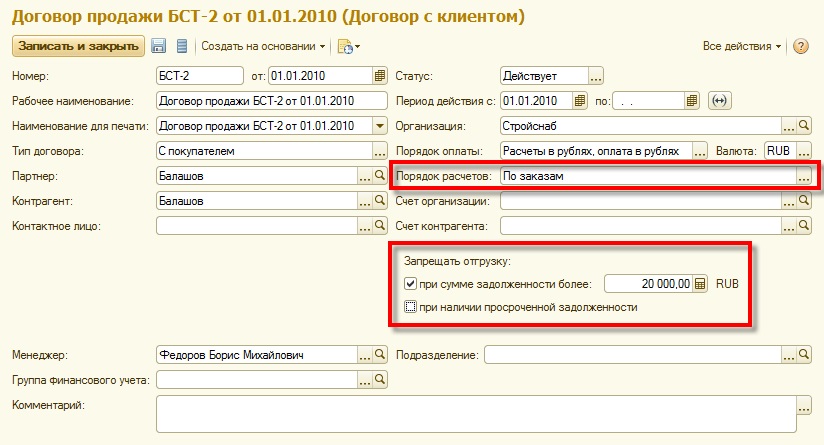This screenshot has height=445, width=824.
Task: Open calculator for the debt amount field
Action: point(700,284)
